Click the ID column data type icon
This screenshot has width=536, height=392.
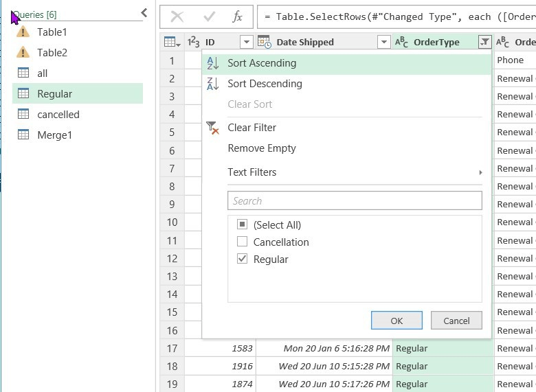coord(193,42)
